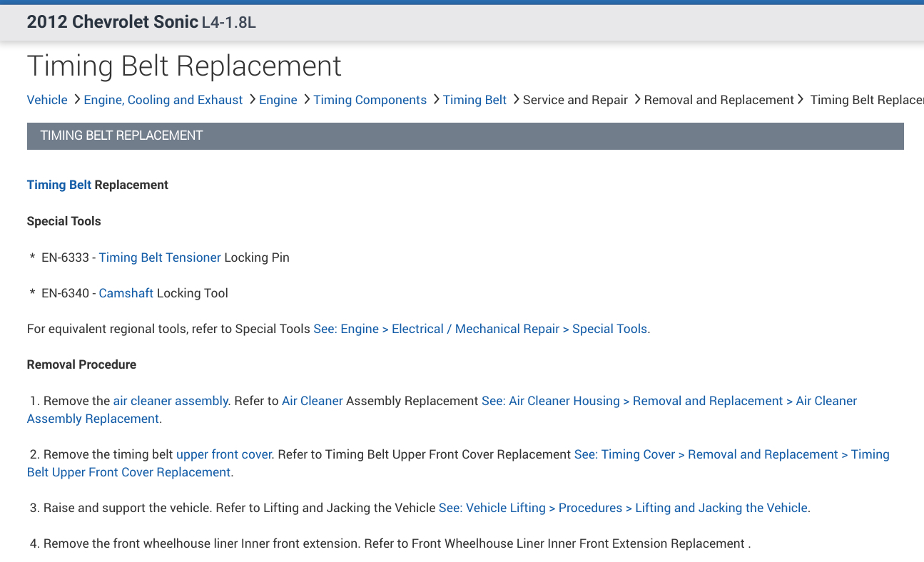This screenshot has height=562, width=924.
Task: Click the chevron before Service and Repair
Action: pyautogui.click(x=516, y=100)
